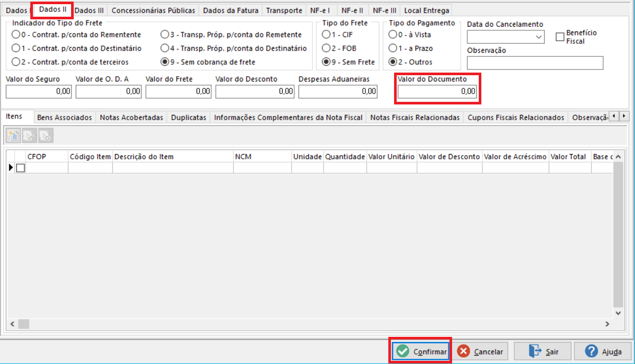This screenshot has width=635, height=364.
Task: Choose 9 - Sem Frete option
Action: coord(348,62)
